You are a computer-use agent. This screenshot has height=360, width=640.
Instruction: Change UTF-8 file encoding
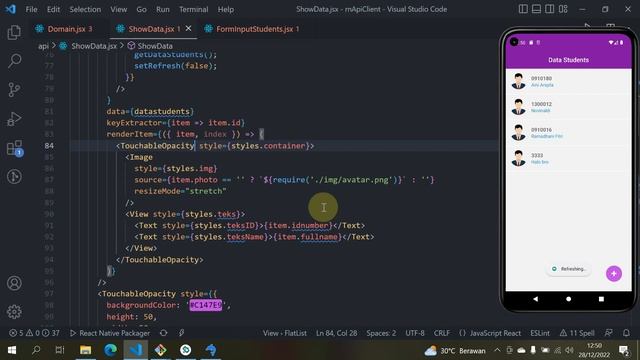pyautogui.click(x=415, y=333)
